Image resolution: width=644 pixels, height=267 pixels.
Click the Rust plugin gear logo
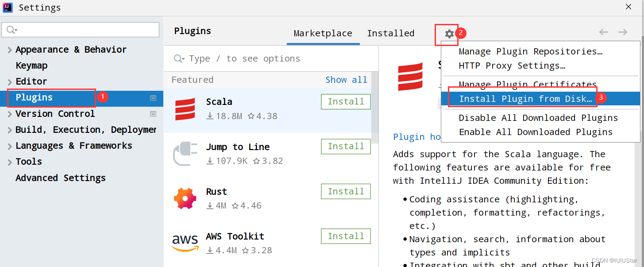tap(185, 198)
